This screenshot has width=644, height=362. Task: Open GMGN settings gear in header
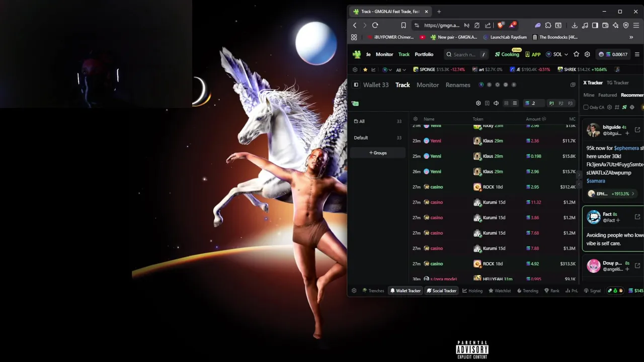[587, 54]
